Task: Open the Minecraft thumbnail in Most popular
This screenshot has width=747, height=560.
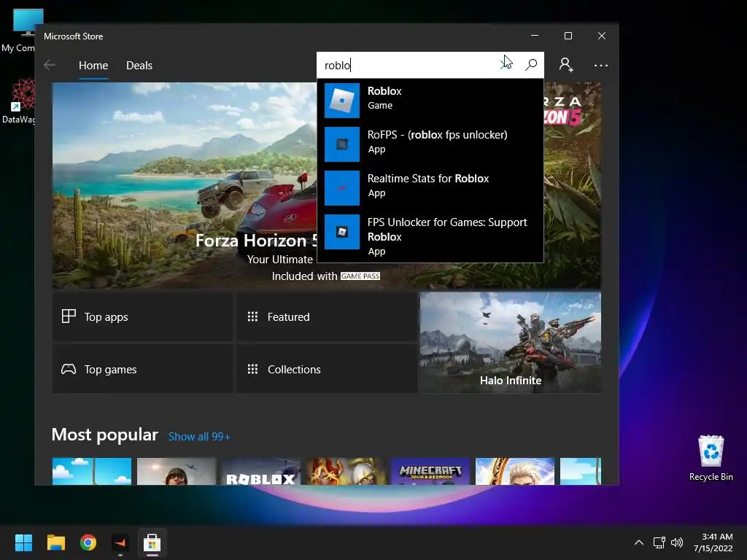Action: point(430,472)
